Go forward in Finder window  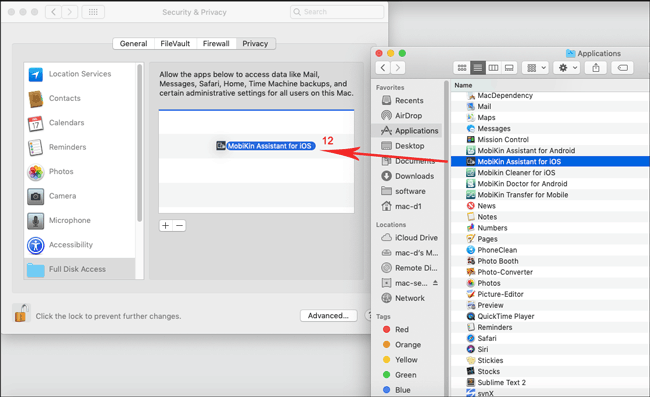(x=398, y=68)
